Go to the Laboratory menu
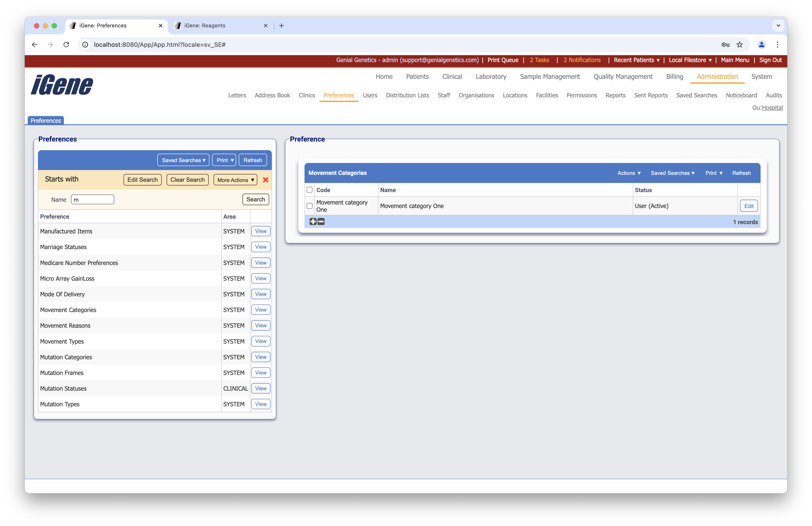 coord(491,76)
